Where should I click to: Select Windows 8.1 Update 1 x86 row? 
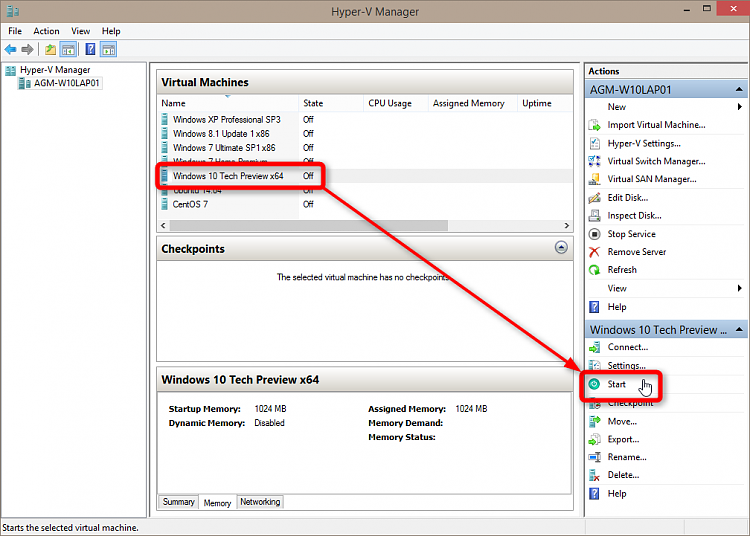[x=365, y=133]
